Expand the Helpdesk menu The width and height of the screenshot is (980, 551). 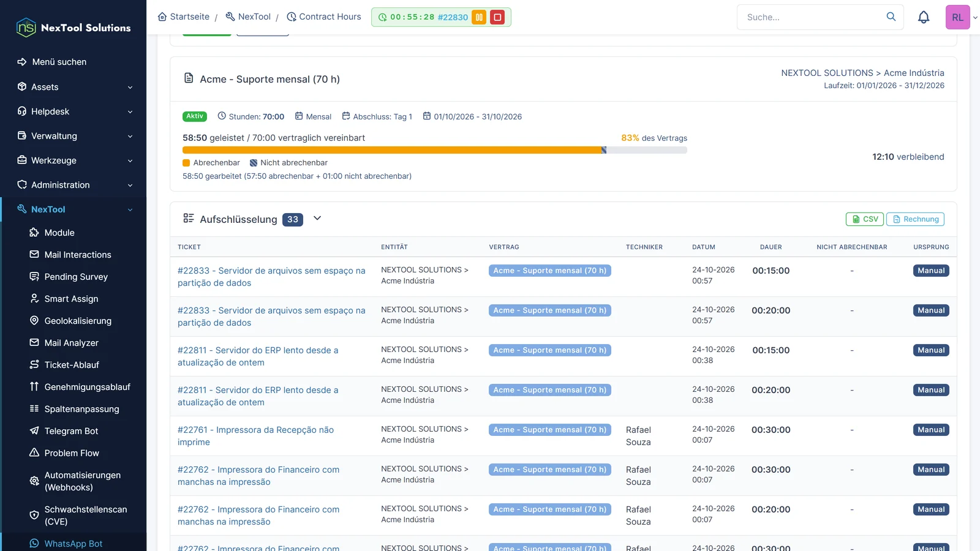pyautogui.click(x=75, y=111)
